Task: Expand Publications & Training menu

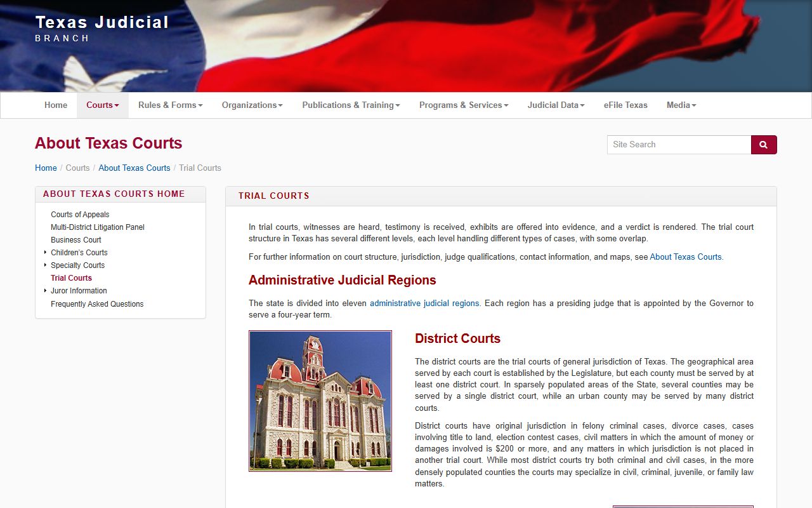Action: 351,105
